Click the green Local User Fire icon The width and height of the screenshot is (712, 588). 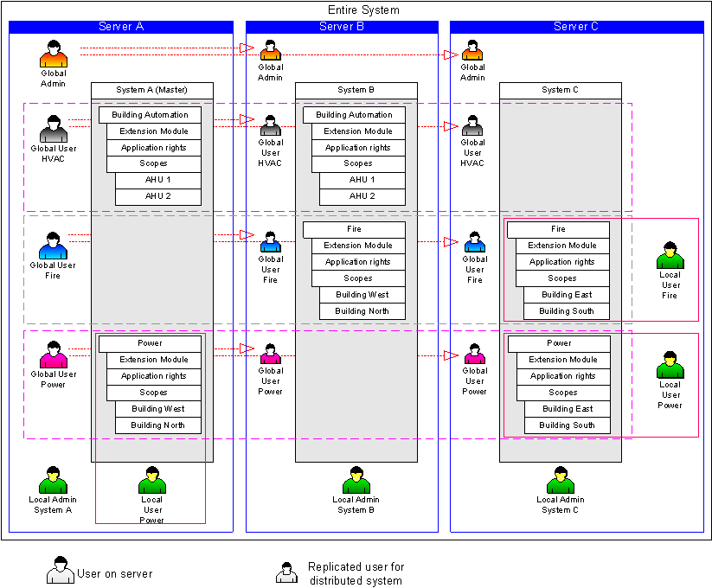pyautogui.click(x=670, y=257)
